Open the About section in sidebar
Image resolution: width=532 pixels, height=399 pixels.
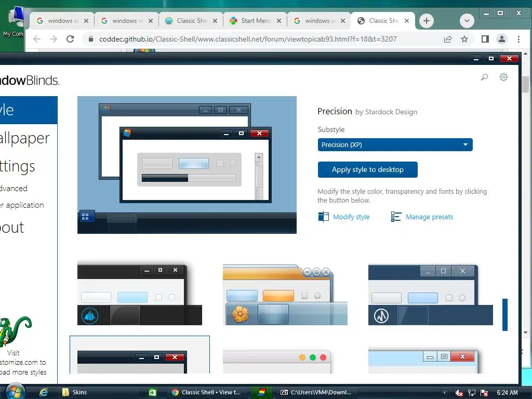[x=12, y=227]
